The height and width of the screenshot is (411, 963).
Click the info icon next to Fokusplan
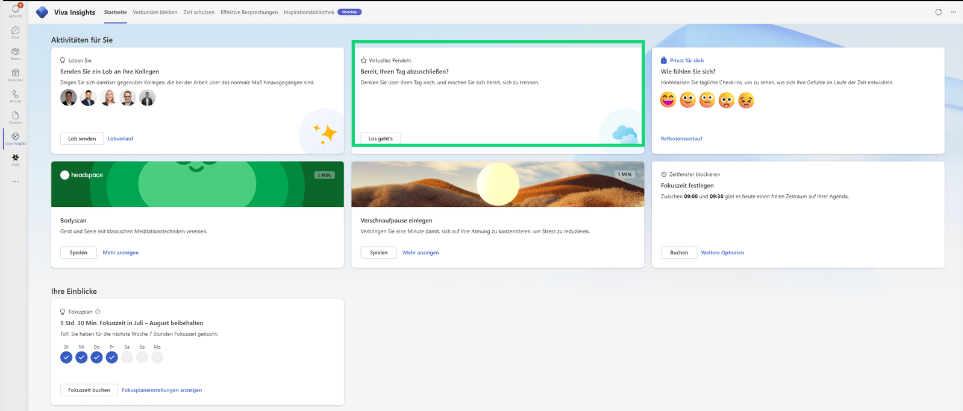click(x=98, y=311)
